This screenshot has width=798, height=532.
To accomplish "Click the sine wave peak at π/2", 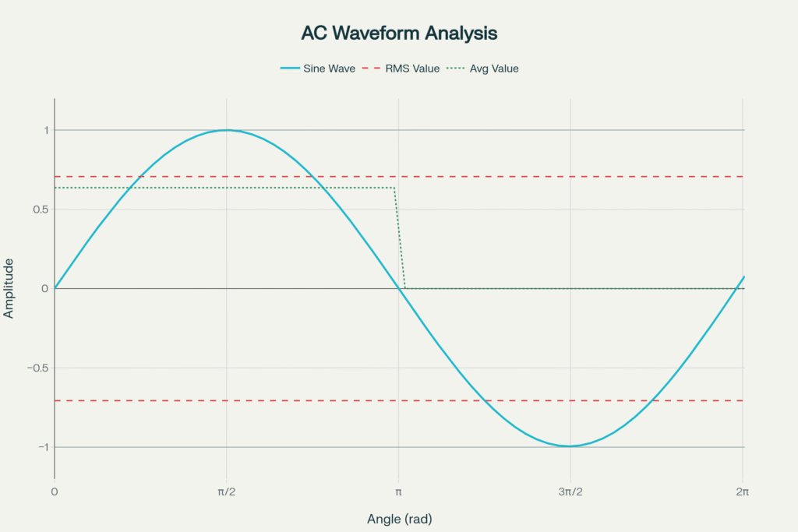I will (227, 130).
